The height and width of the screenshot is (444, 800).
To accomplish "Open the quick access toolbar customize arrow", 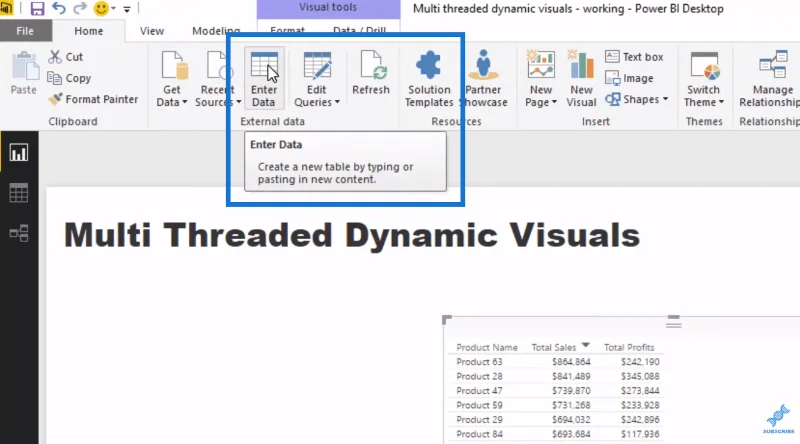I will 127,9.
